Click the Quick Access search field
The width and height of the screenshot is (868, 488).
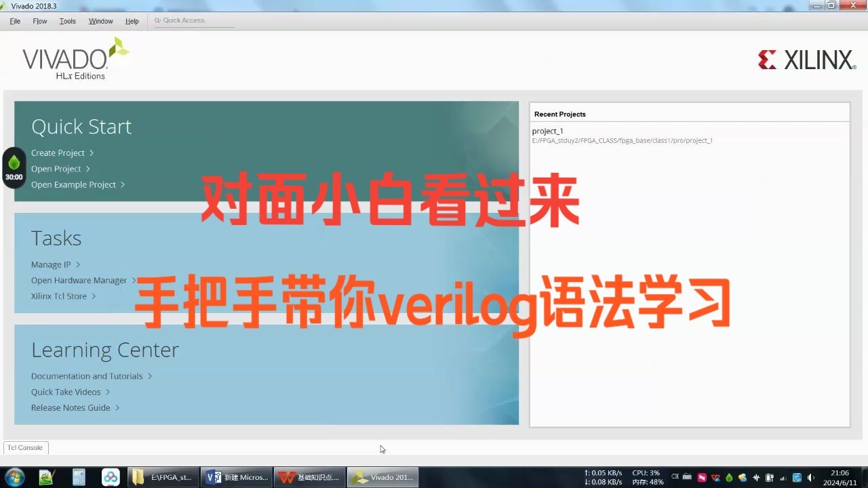[194, 20]
